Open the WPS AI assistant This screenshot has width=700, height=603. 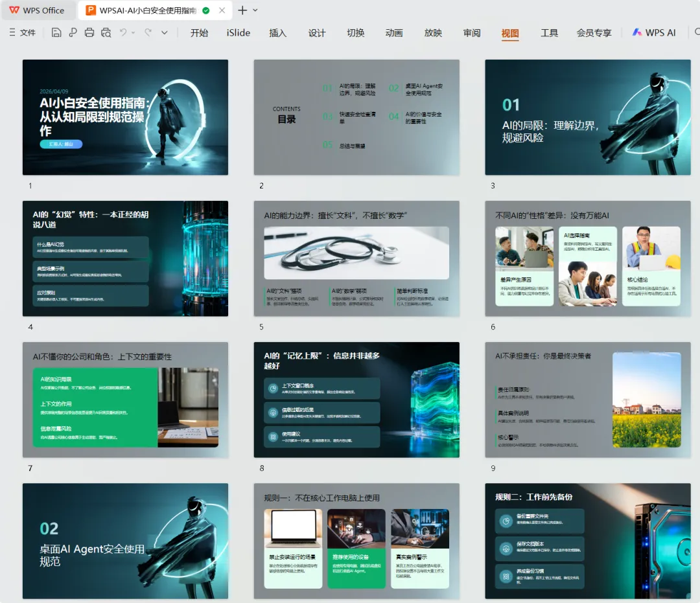point(654,32)
